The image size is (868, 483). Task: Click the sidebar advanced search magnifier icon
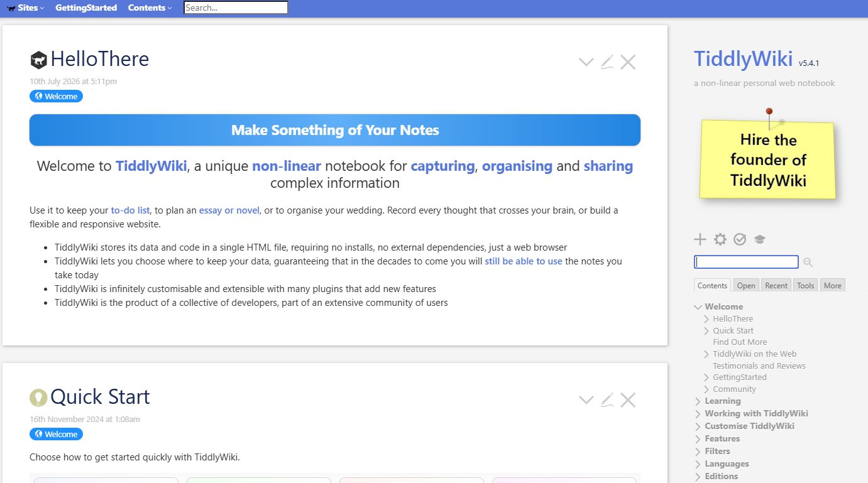point(808,262)
